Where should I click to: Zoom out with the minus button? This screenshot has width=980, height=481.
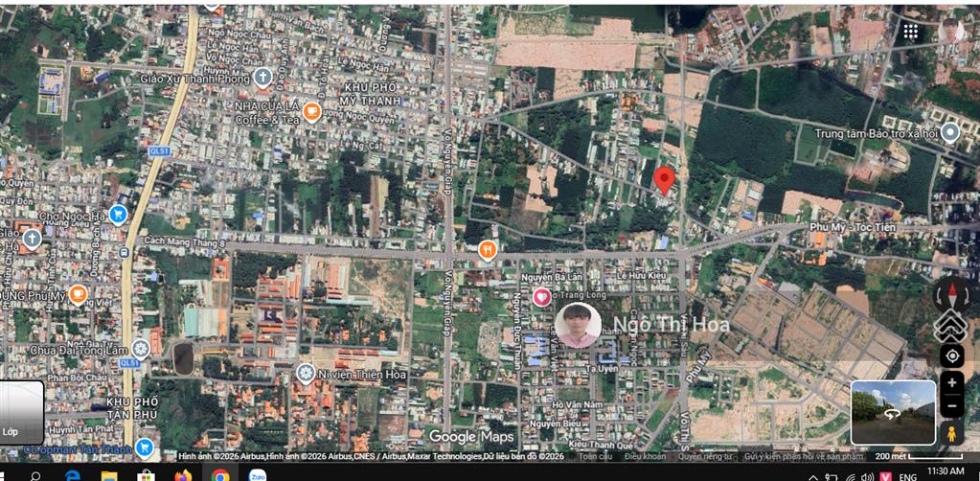[x=951, y=406]
